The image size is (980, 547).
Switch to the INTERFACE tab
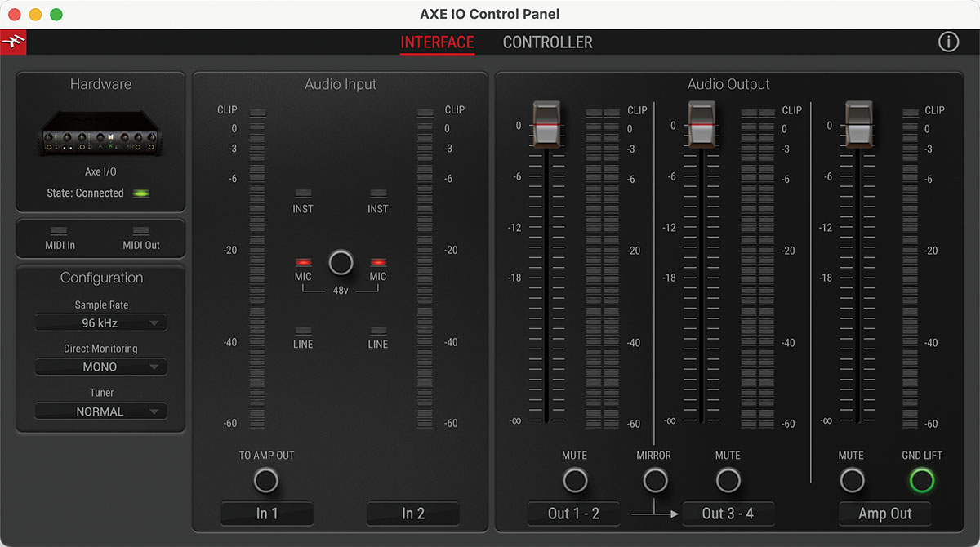(x=437, y=42)
